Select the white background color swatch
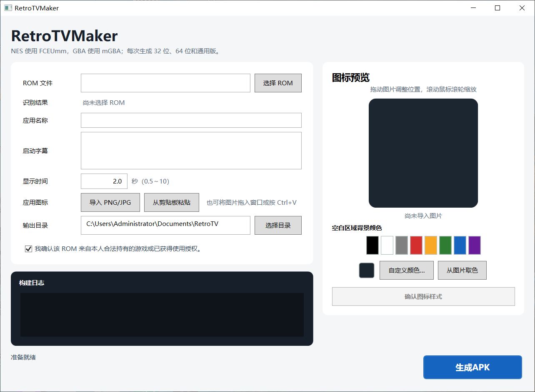Image resolution: width=535 pixels, height=392 pixels. point(387,245)
